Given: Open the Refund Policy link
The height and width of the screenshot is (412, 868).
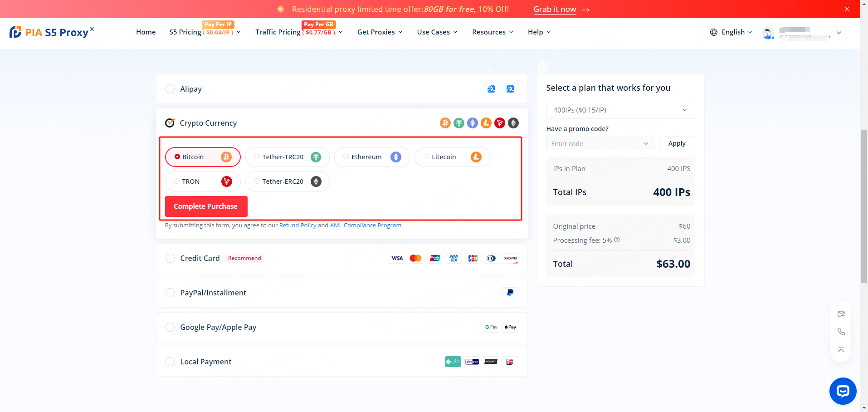Looking at the screenshot, I should (297, 226).
